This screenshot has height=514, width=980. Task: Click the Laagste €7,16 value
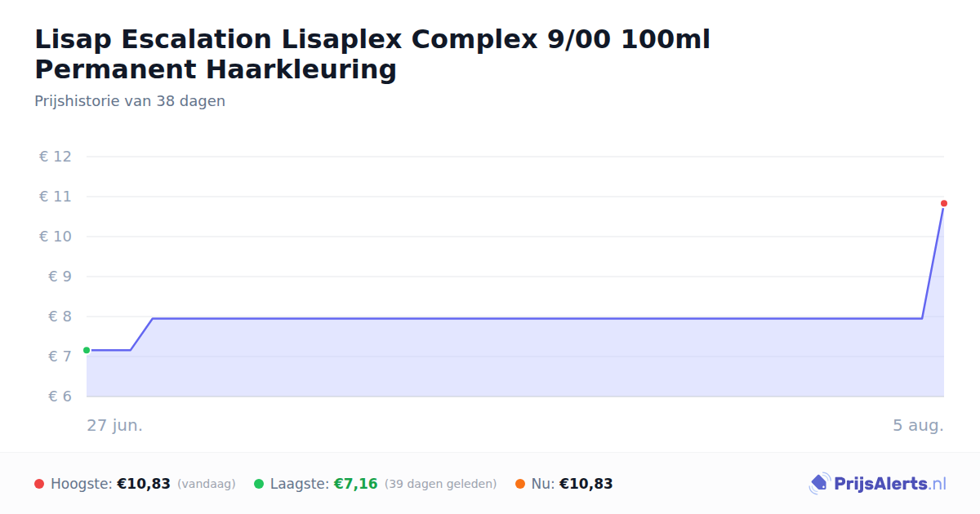coord(356,484)
